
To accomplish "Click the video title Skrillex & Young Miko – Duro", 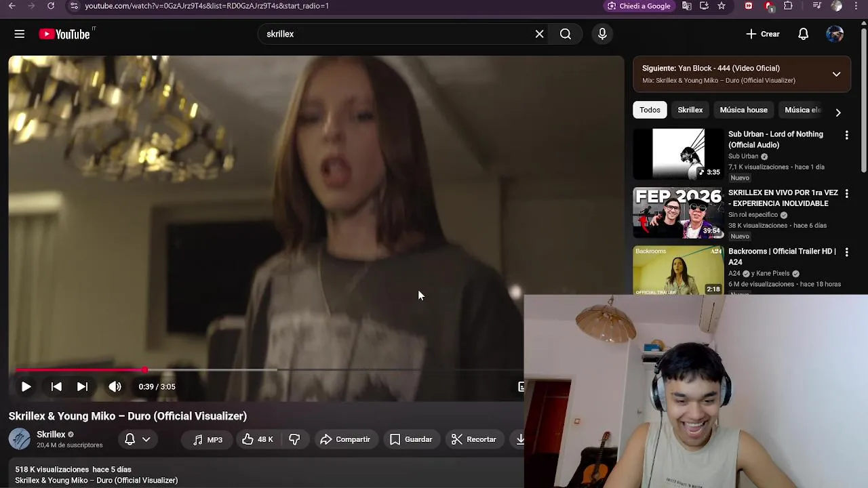I will (127, 416).
